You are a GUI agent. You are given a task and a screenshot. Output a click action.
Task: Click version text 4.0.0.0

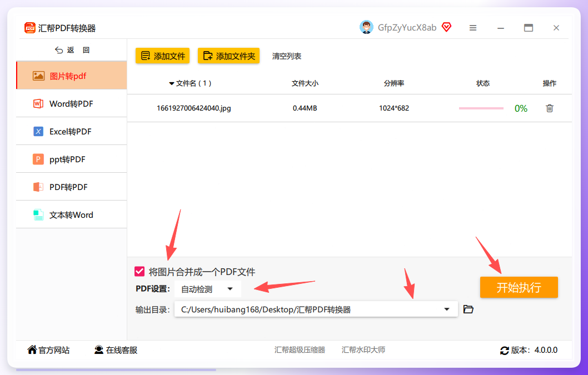[x=546, y=350]
